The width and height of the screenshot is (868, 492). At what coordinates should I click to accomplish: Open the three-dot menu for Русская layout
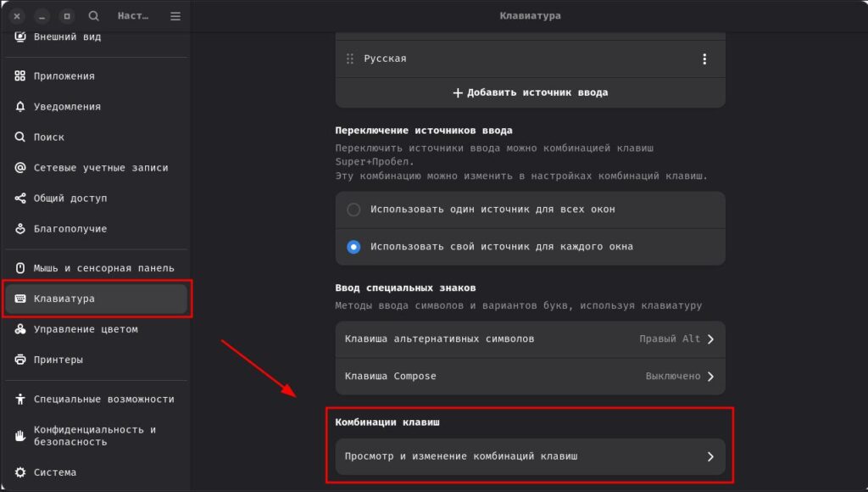point(704,59)
